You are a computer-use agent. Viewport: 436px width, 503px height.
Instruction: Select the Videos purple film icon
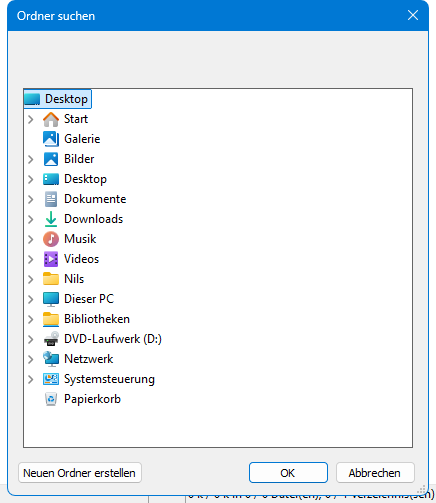tap(51, 259)
